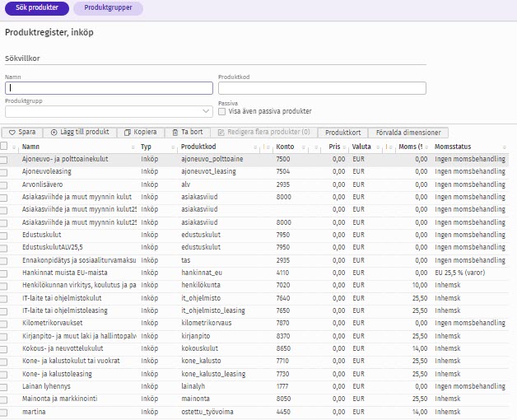Click product code kone_kalusto

click(201, 361)
